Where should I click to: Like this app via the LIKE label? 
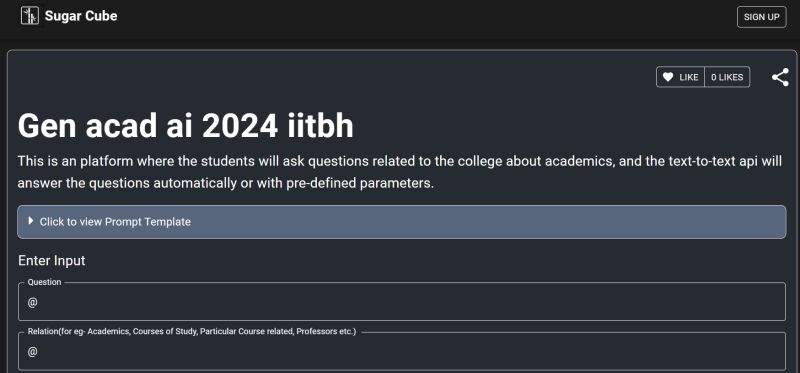pyautogui.click(x=688, y=77)
